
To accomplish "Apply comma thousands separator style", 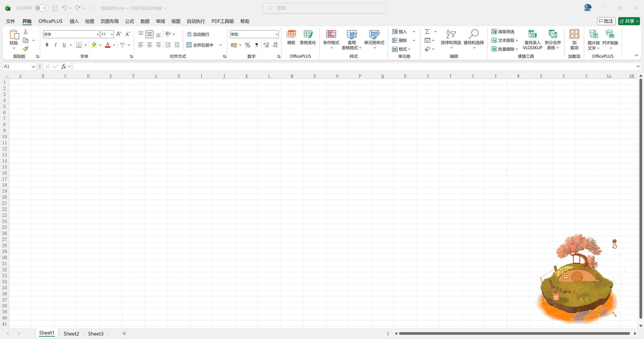I will pos(257,45).
